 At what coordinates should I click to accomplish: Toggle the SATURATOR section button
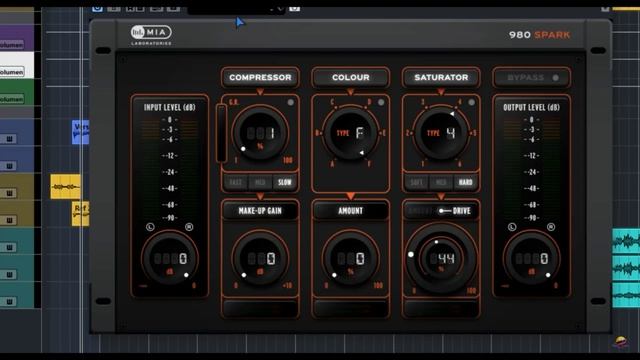point(441,78)
